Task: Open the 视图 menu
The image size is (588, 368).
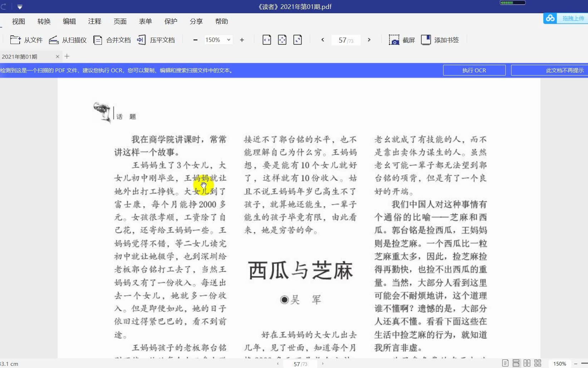Action: [x=19, y=21]
